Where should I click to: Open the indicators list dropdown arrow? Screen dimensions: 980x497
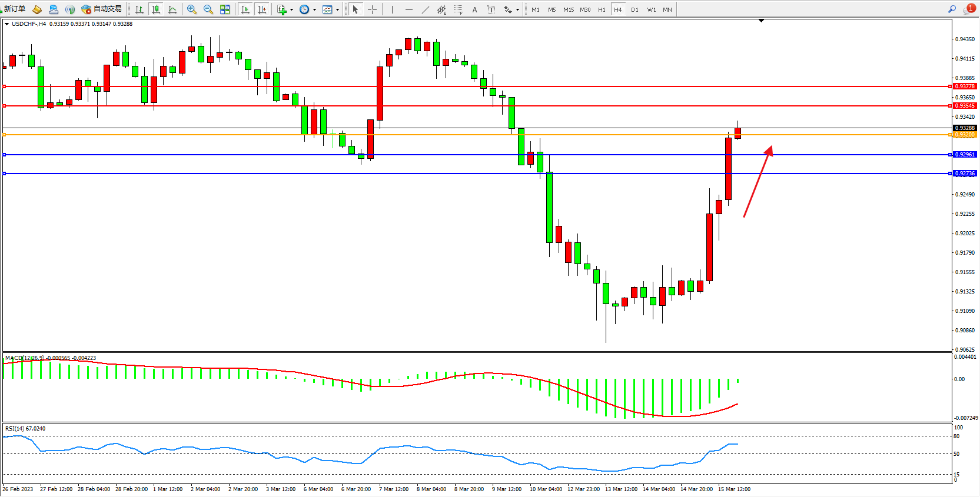pyautogui.click(x=291, y=9)
